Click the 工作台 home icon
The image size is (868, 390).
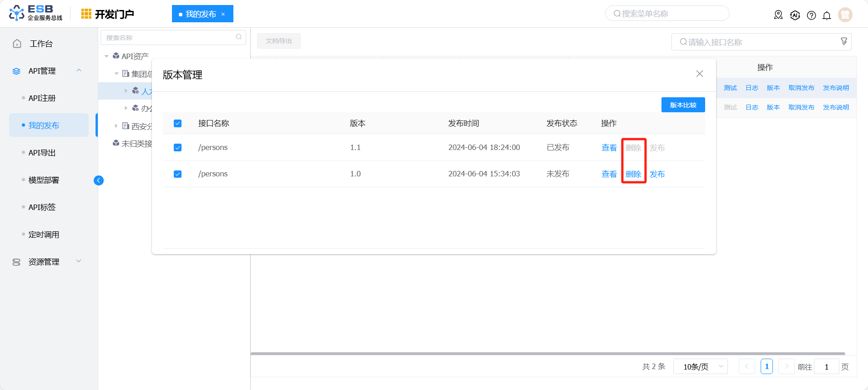(x=17, y=44)
